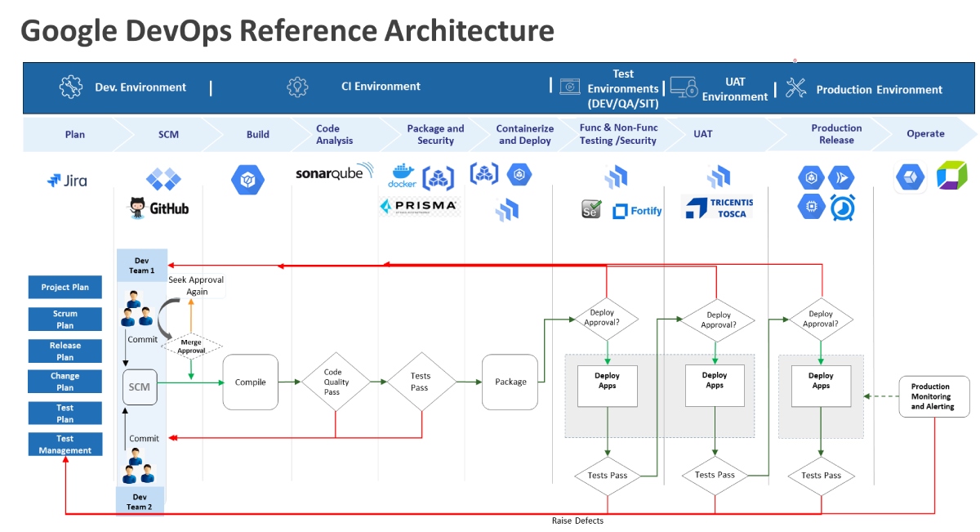Select the Package process box
Screen dimensions: 980x532
pyautogui.click(x=510, y=382)
